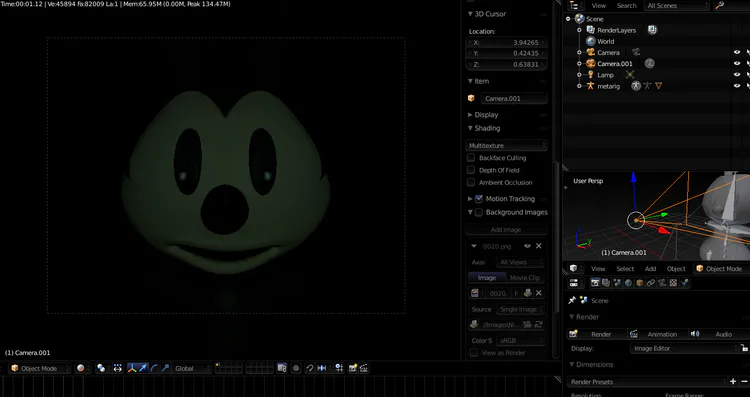Open the Add menu in small viewport
Screen dimensions: 750x397
[x=651, y=268]
